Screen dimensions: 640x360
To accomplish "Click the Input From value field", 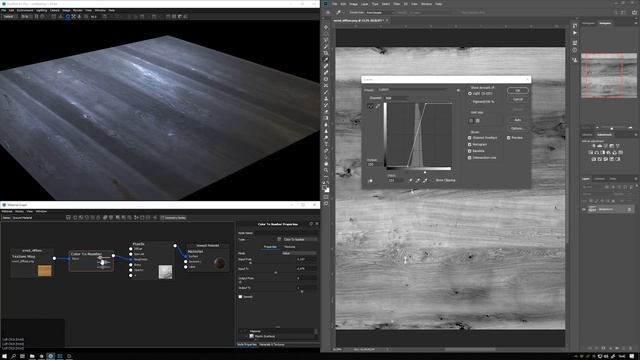I will pyautogui.click(x=307, y=259).
